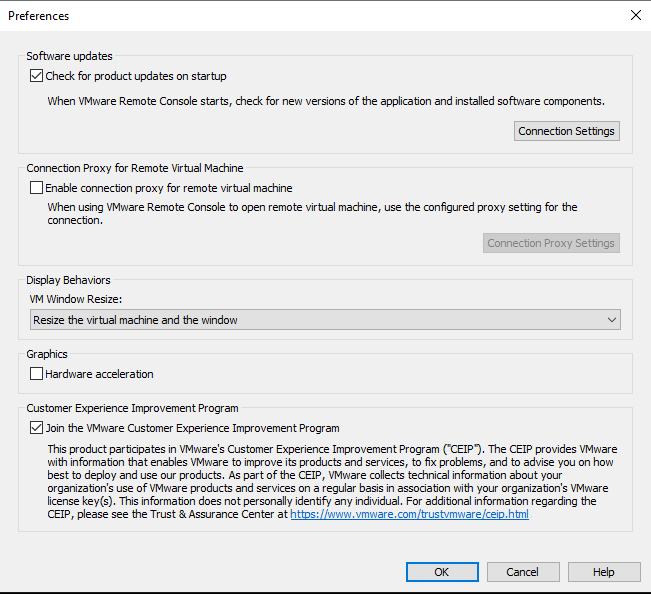The image size is (651, 594).
Task: Click the Preferences title bar text
Action: tap(39, 16)
